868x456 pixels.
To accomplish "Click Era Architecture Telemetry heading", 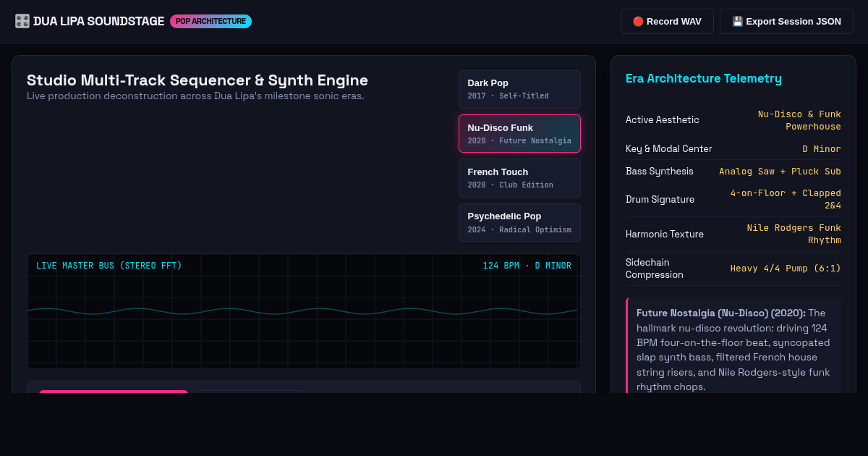I will click(x=704, y=78).
